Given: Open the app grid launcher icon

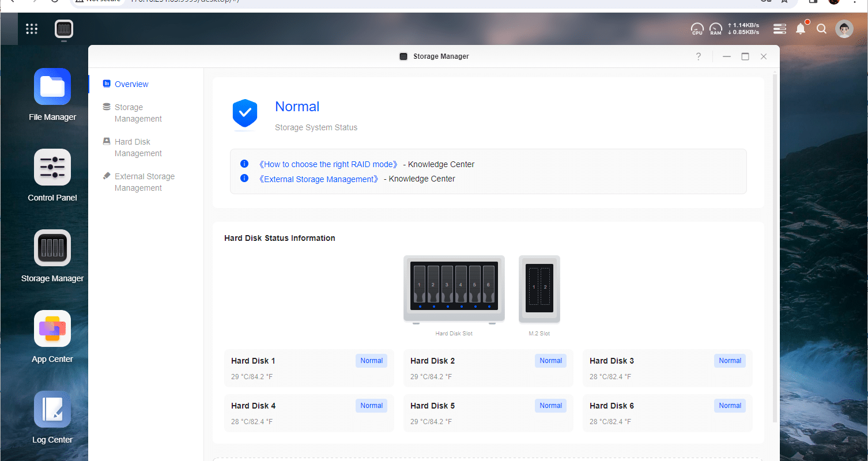Looking at the screenshot, I should pyautogui.click(x=32, y=29).
